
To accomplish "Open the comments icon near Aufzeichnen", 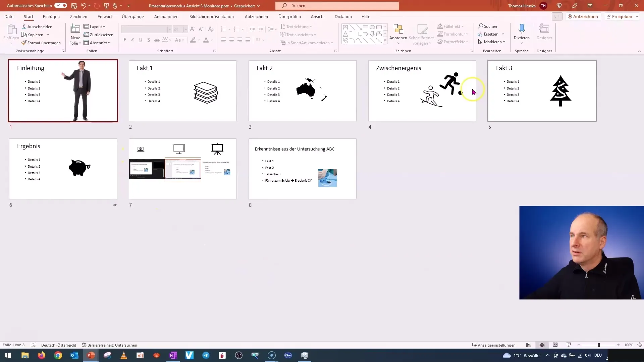I will coord(557,16).
